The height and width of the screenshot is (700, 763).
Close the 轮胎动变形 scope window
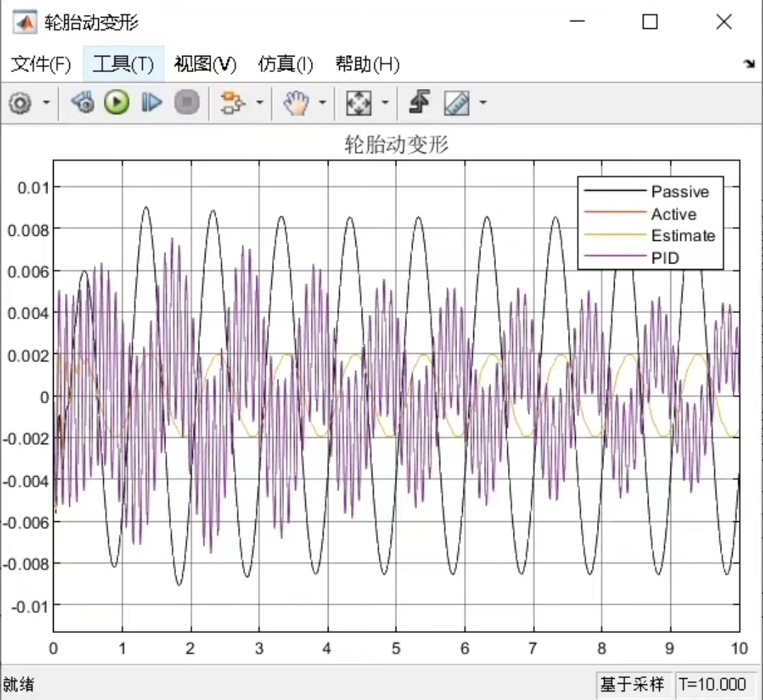(x=724, y=21)
